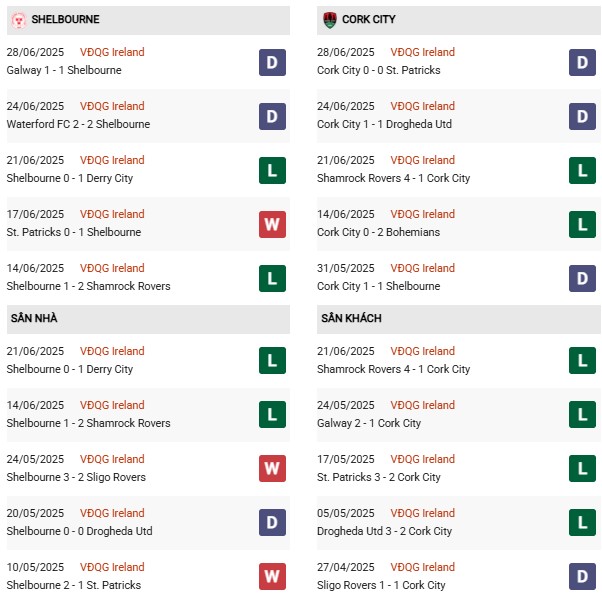Select the L badge for Cork City 0-2 Bohemians
602x597 pixels.
582,224
